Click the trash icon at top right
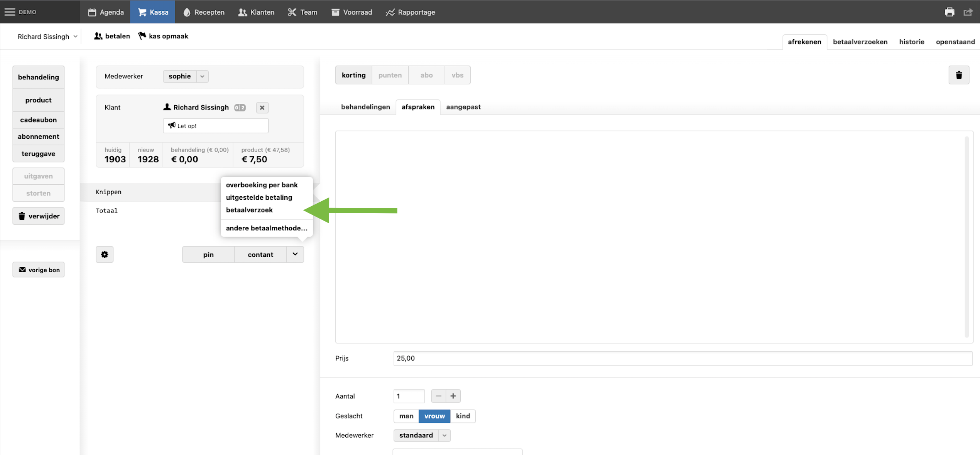Viewport: 980px width, 455px height. click(959, 75)
